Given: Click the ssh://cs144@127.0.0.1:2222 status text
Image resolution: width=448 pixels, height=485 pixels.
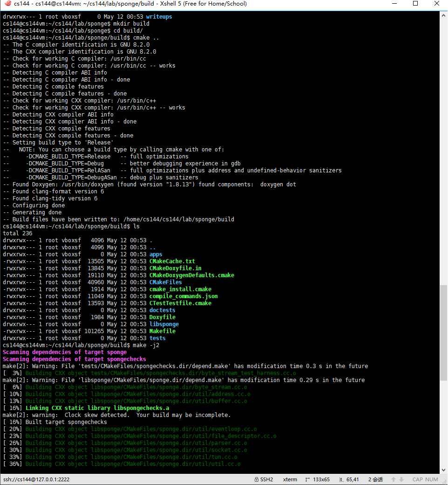Looking at the screenshot, I should coord(36,479).
